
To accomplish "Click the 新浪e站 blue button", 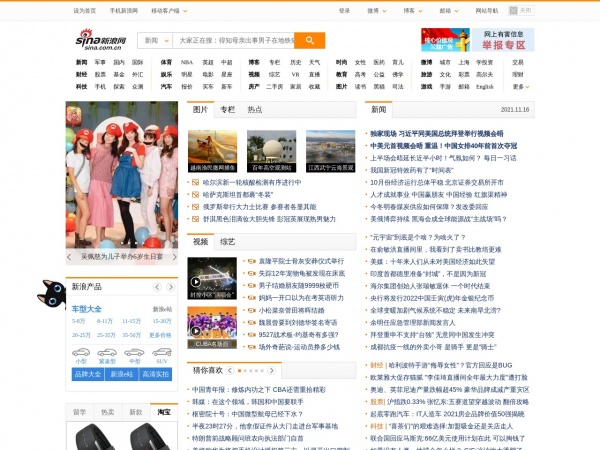I will (x=122, y=374).
